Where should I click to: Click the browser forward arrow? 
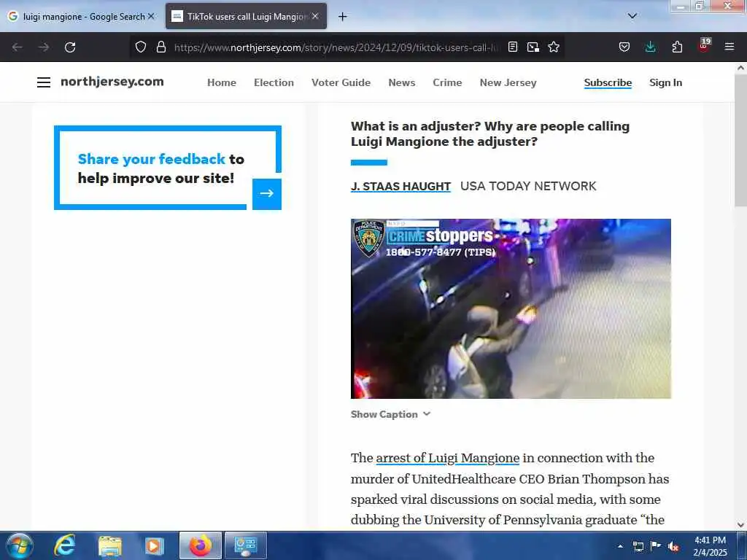click(44, 47)
